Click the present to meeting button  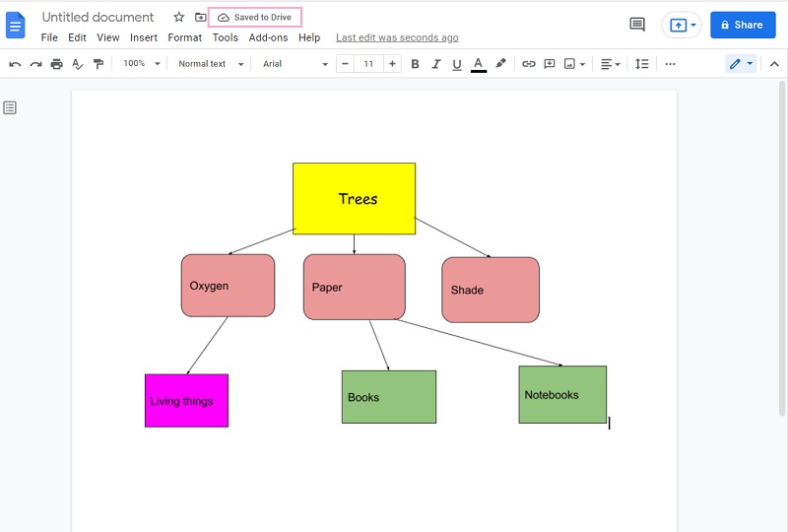(682, 25)
